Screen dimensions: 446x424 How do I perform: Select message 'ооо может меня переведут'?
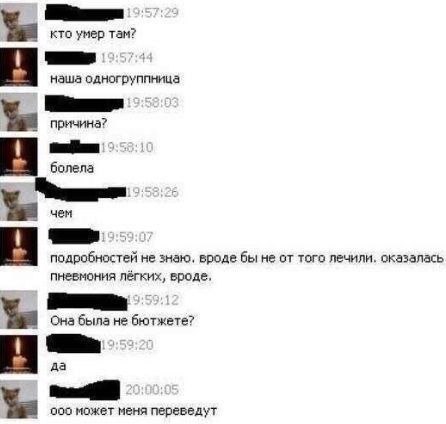134,411
